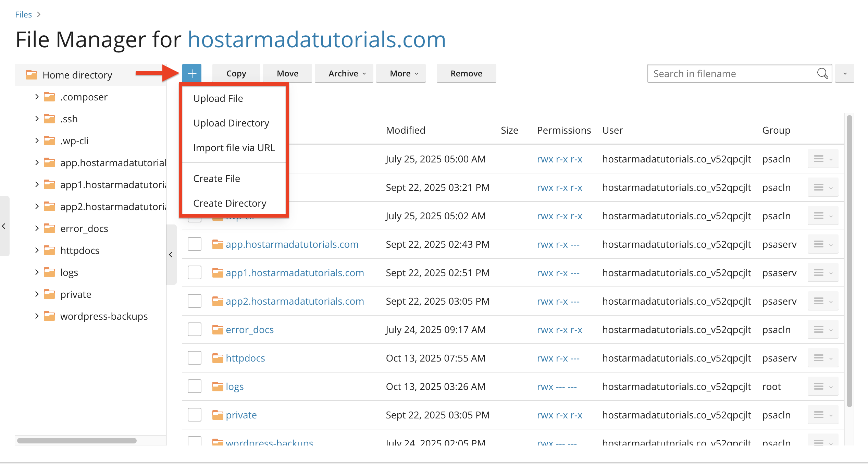Select the logs row checkbox
868x464 pixels.
point(195,387)
